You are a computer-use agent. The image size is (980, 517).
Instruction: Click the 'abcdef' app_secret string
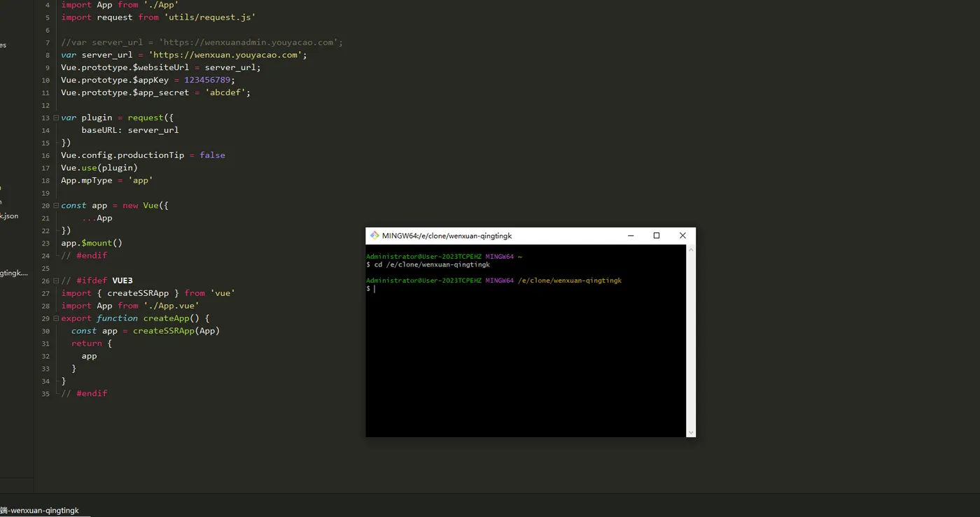coord(225,93)
